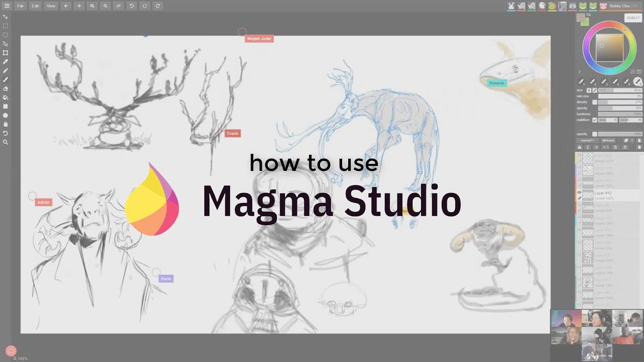
Task: Open the hamburger main menu
Action: [7, 6]
